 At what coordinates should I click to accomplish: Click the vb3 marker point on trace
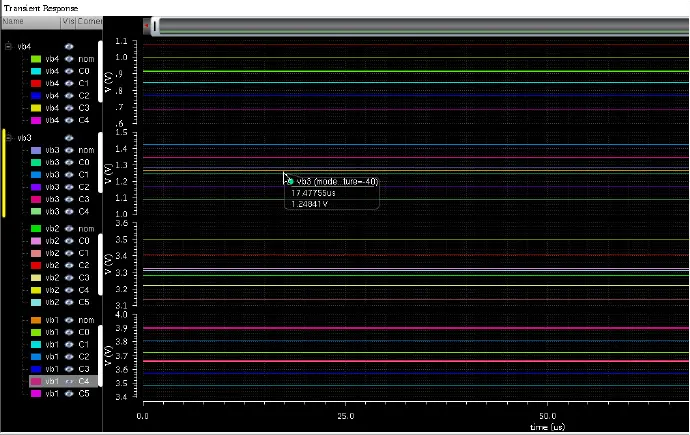click(290, 182)
